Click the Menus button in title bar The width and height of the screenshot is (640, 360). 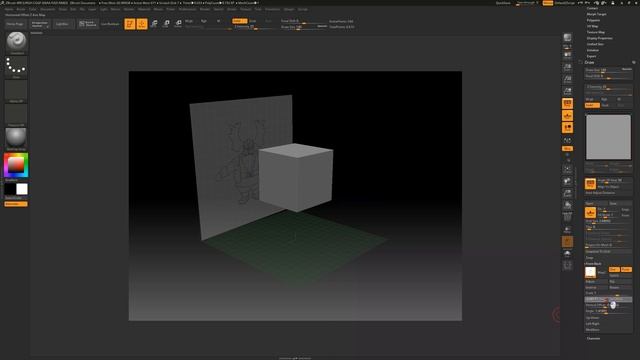[548, 3]
